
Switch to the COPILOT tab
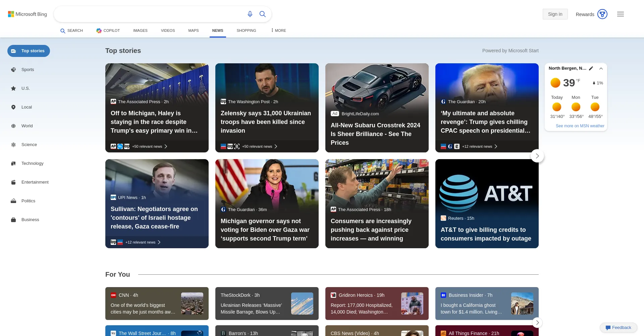tap(108, 30)
